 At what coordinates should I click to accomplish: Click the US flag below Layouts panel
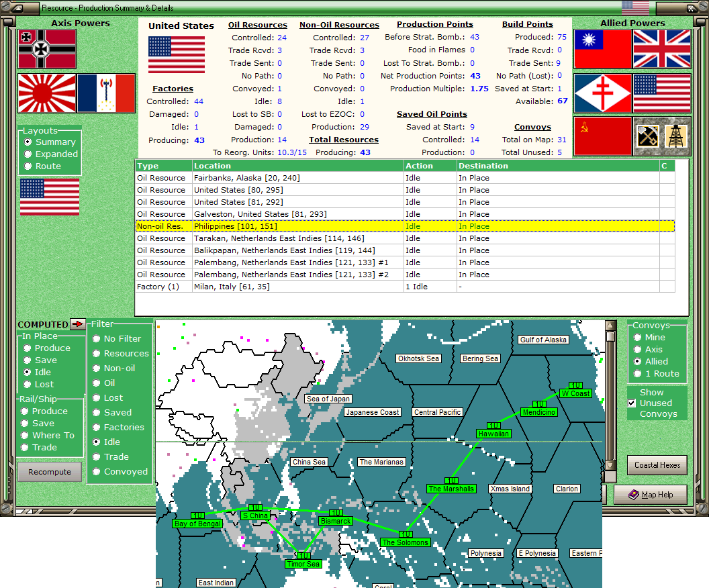click(x=50, y=197)
